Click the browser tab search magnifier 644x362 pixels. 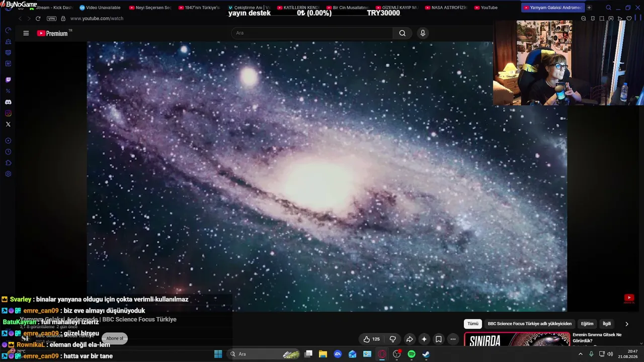point(608,8)
